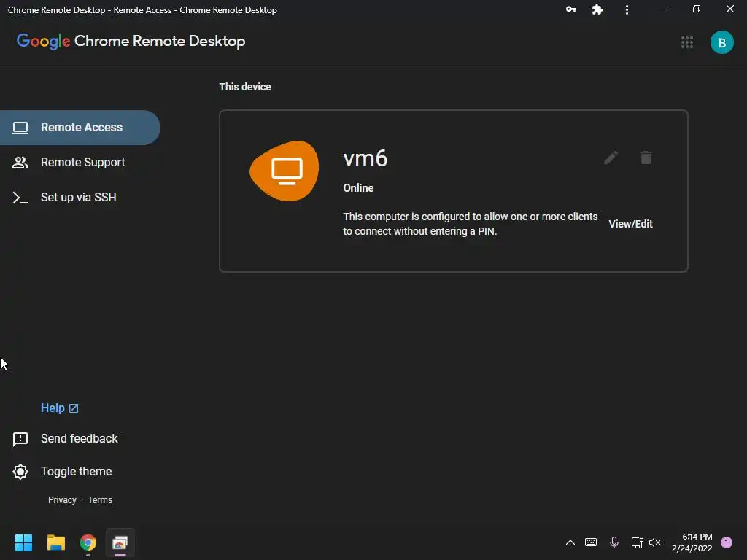Viewport: 747px width, 560px height.
Task: Click the This device heading
Action: coord(245,87)
